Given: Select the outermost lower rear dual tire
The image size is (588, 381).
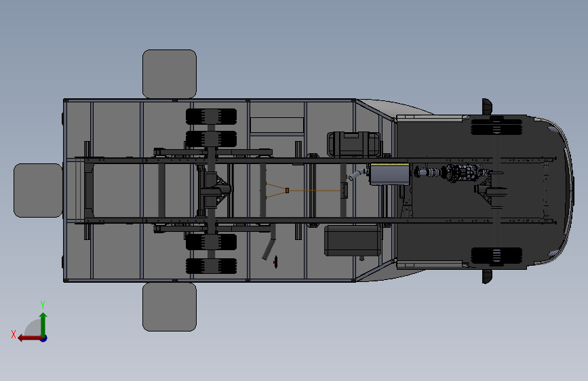Looking at the screenshot, I should (211, 266).
